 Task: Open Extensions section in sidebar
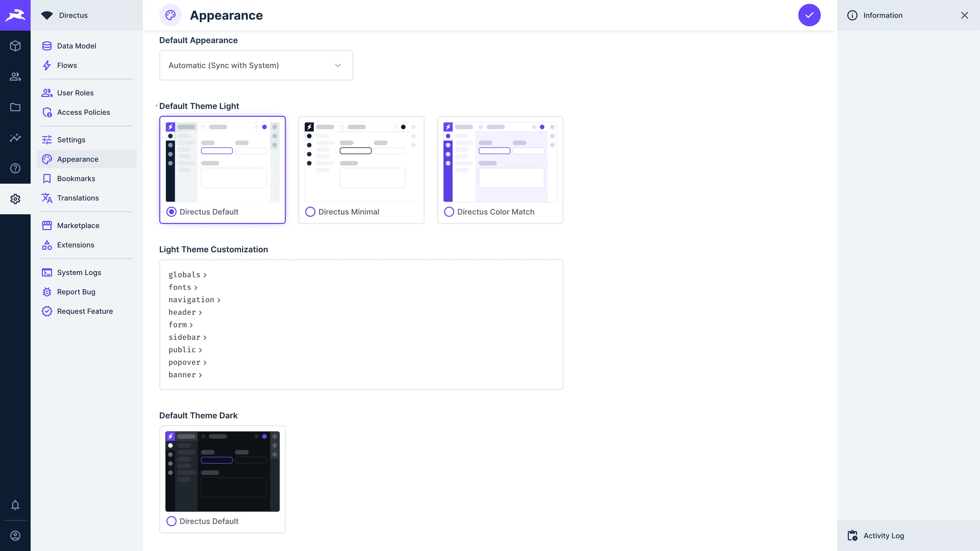75,244
